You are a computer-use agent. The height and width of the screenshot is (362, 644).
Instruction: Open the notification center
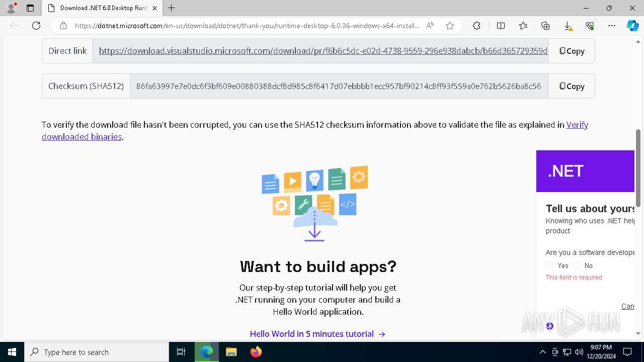point(627,352)
